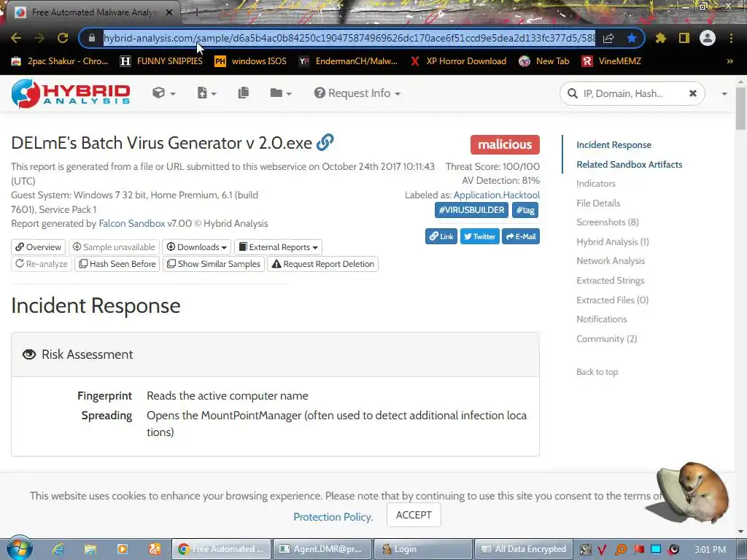
Task: Open the cube sandbox dropdown menu
Action: click(x=164, y=93)
